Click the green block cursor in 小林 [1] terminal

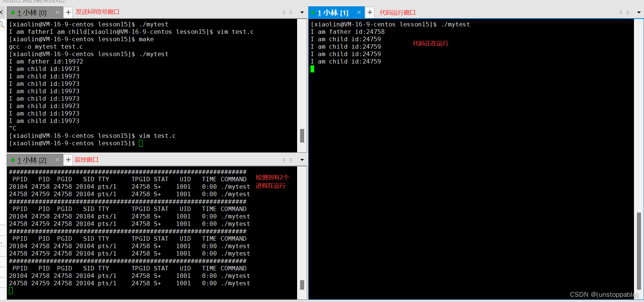(312, 69)
